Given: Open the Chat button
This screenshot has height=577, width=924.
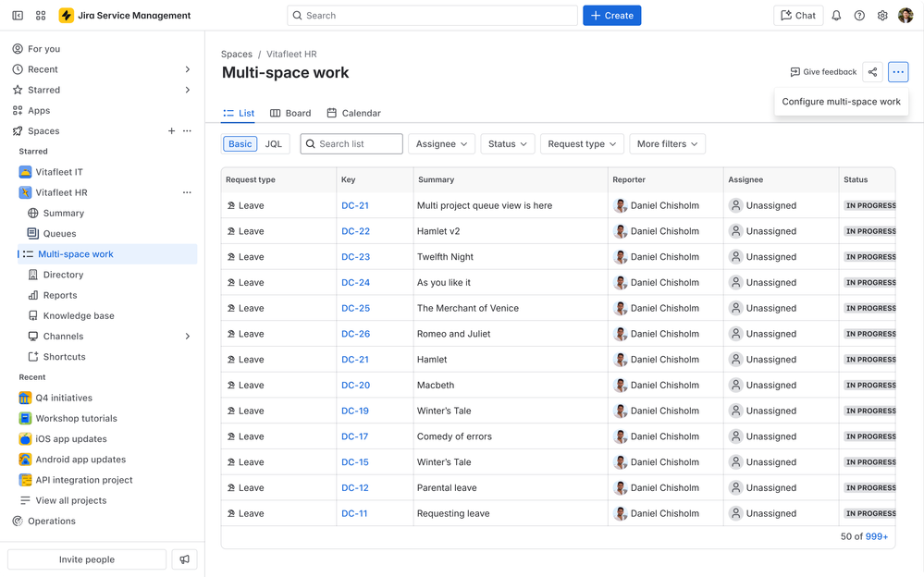Looking at the screenshot, I should tap(798, 16).
